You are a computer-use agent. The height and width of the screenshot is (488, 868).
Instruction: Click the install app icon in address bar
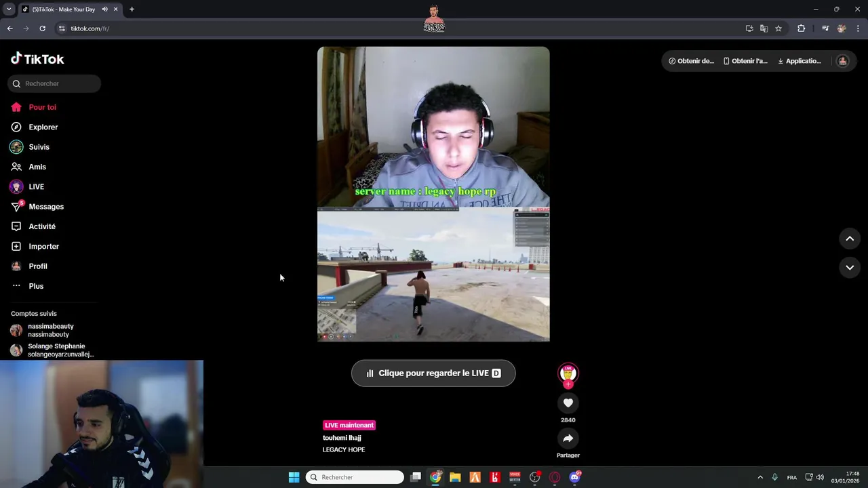[x=749, y=28]
